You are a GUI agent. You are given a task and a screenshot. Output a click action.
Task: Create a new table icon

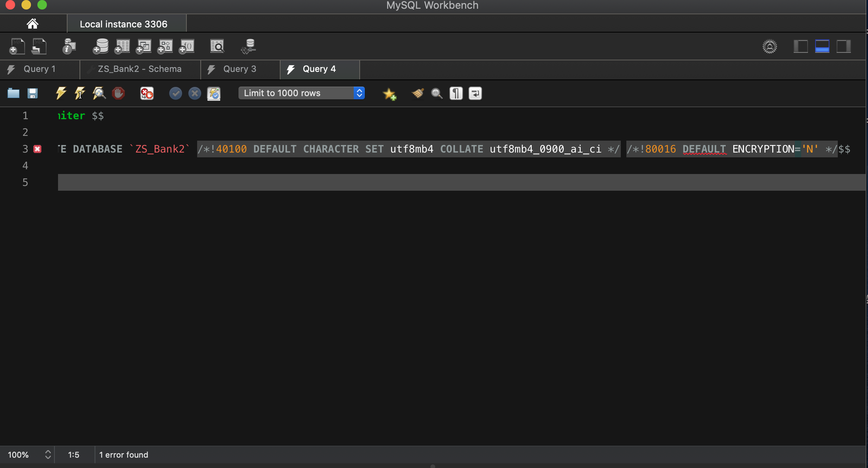click(x=122, y=46)
